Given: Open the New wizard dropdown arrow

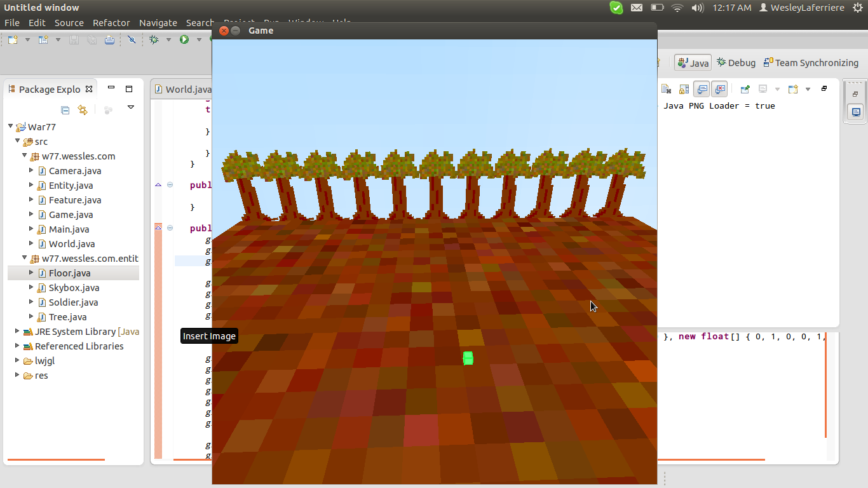Looking at the screenshot, I should pyautogui.click(x=27, y=39).
